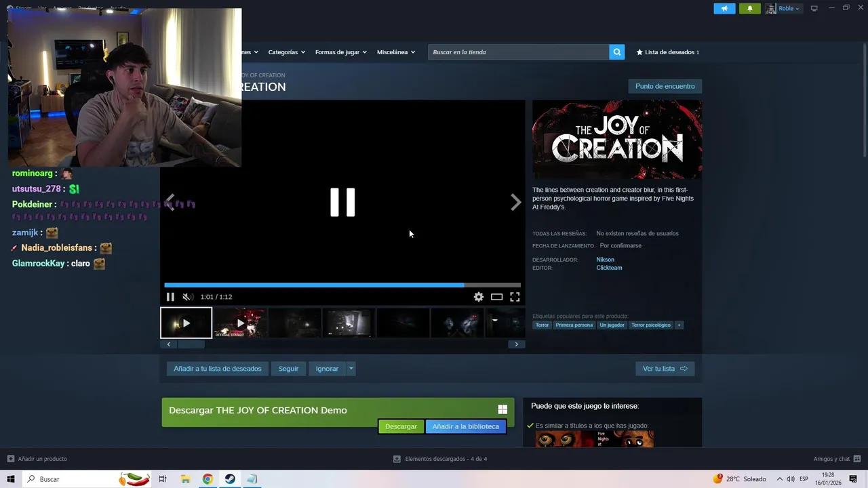868x488 pixels.
Task: Click Añadir un producto
Action: pyautogui.click(x=37, y=459)
